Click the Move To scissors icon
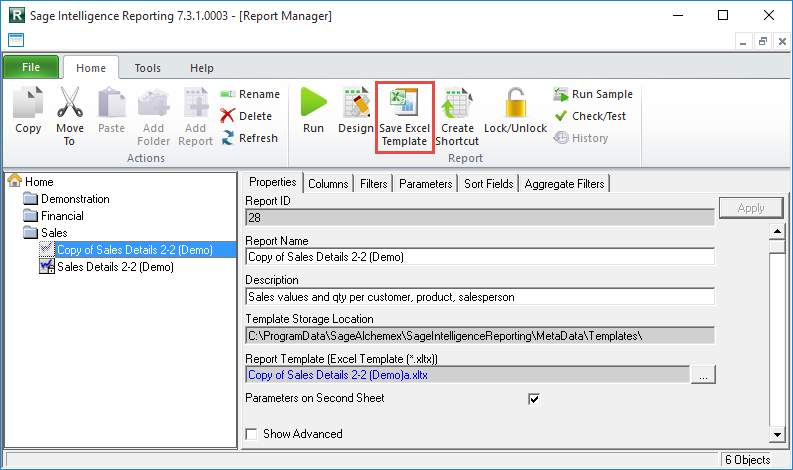793x470 pixels. (70, 102)
